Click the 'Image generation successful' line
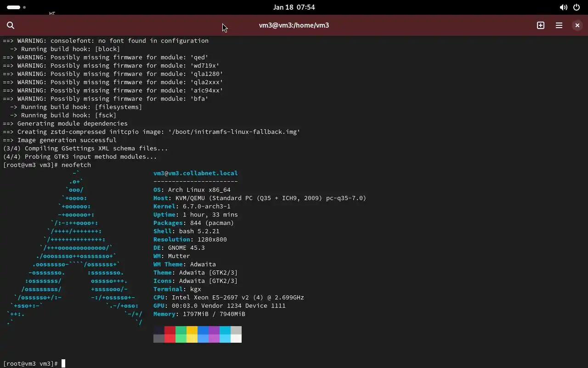The height and width of the screenshot is (368, 588). (60, 140)
